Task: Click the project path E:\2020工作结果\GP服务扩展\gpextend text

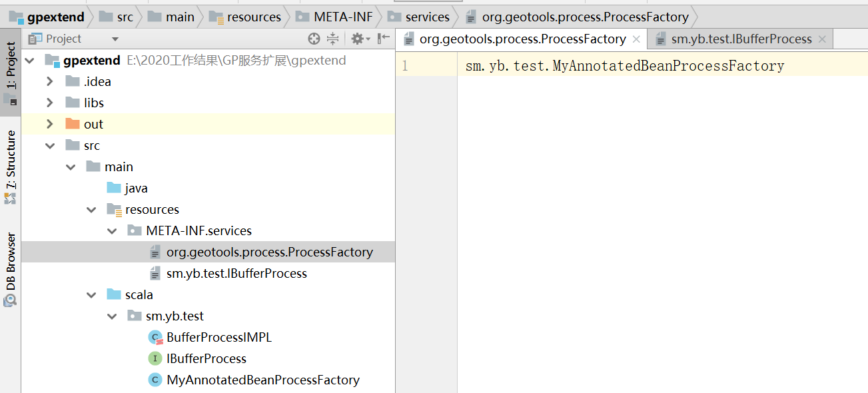Action: coord(236,61)
